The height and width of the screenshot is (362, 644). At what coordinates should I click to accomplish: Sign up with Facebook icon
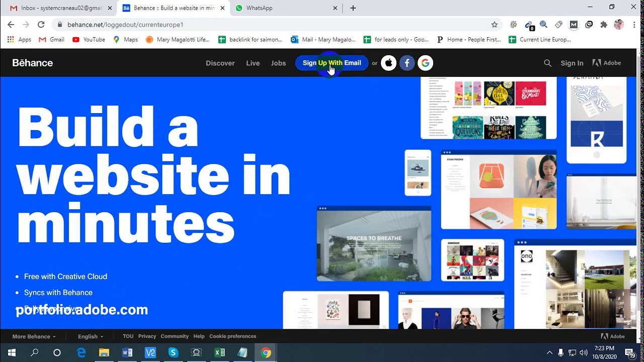point(407,63)
